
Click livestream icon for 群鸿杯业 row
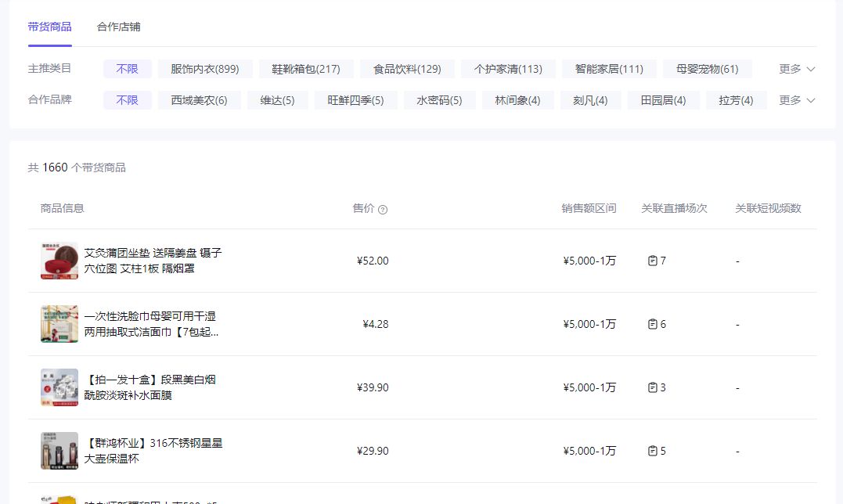(x=652, y=451)
